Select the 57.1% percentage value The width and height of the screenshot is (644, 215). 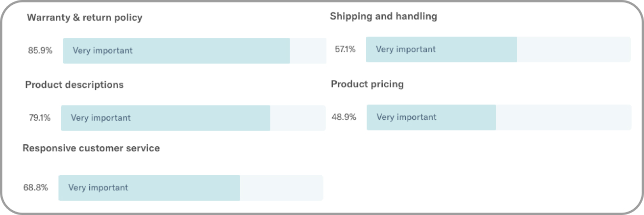[x=346, y=49]
